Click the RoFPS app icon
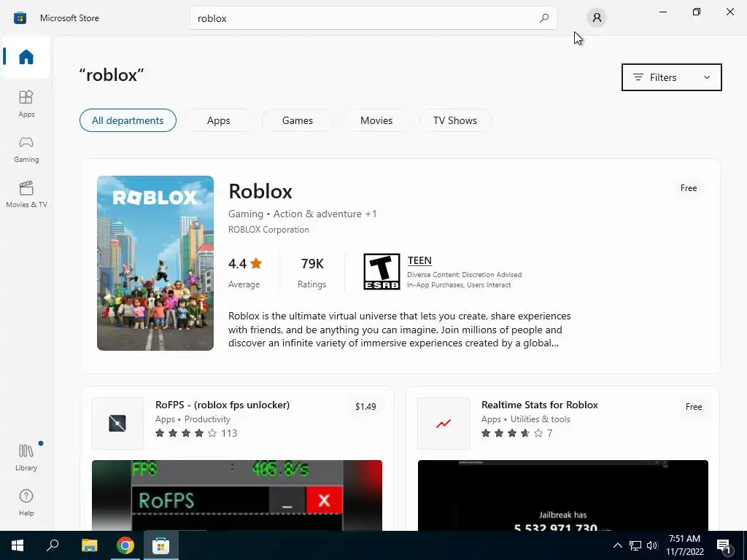Screen dimensions: 747x560 [x=117, y=424]
